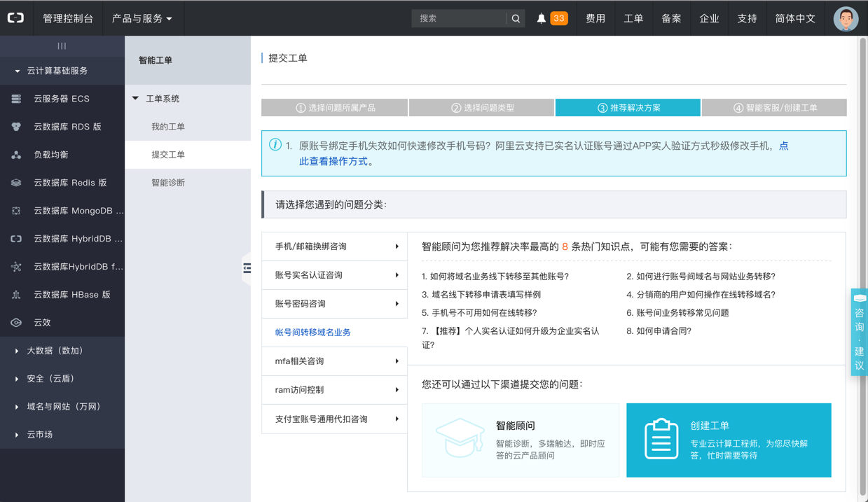The width and height of the screenshot is (868, 502).
Task: Expand 账号实名认证咨询 category
Action: (x=334, y=275)
